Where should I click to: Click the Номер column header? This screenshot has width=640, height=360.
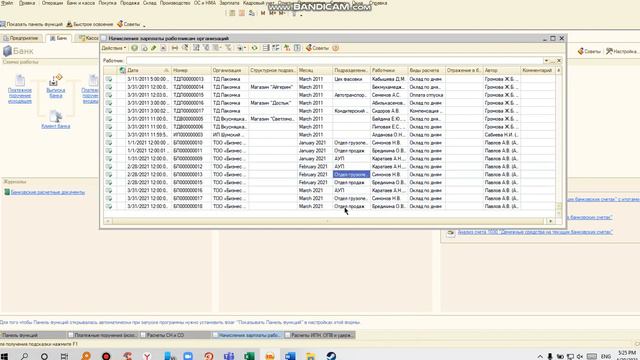pyautogui.click(x=191, y=70)
